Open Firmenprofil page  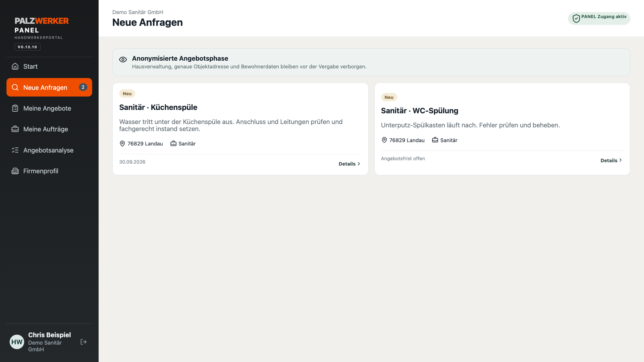pos(49,171)
